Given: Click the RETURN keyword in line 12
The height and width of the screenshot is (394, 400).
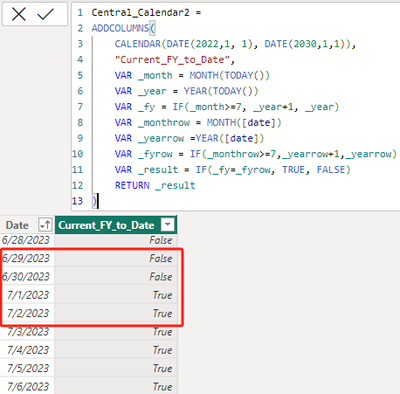Looking at the screenshot, I should tap(132, 185).
